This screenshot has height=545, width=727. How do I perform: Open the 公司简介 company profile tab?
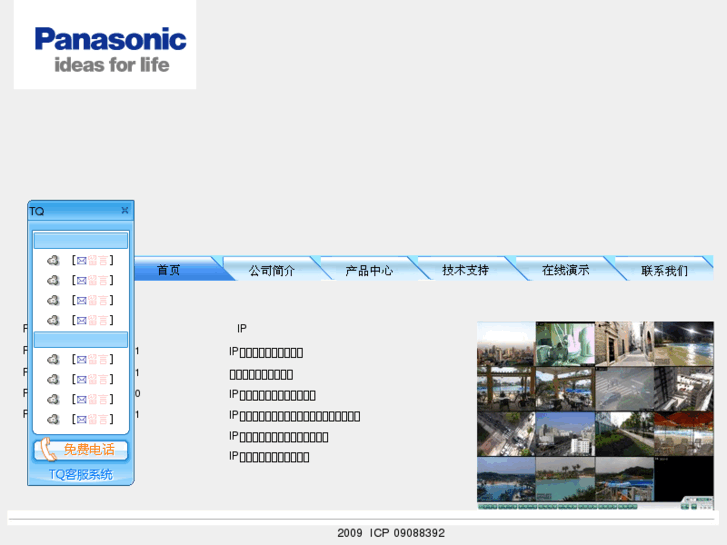pos(272,270)
